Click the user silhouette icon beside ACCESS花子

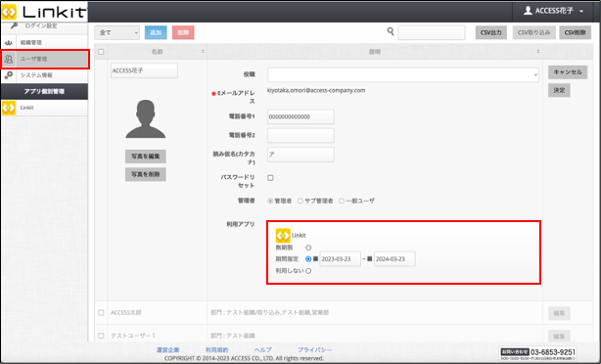[x=528, y=11]
